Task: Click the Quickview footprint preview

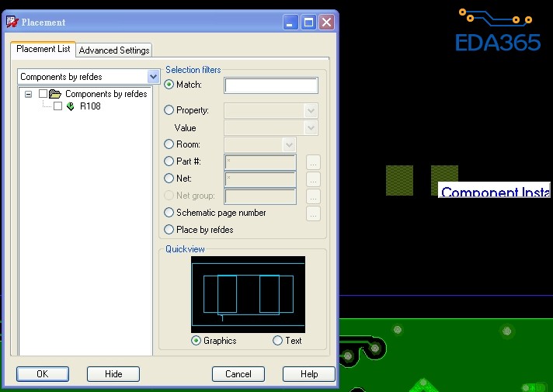Action: pos(248,294)
